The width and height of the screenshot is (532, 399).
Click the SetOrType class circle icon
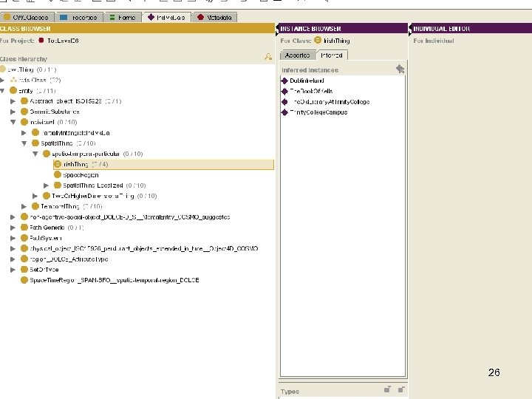[x=24, y=270]
